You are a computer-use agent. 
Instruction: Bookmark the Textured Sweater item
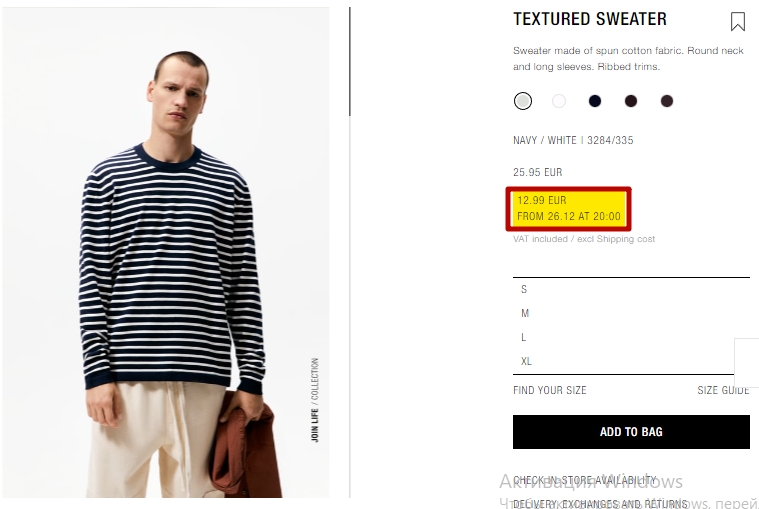(x=738, y=21)
